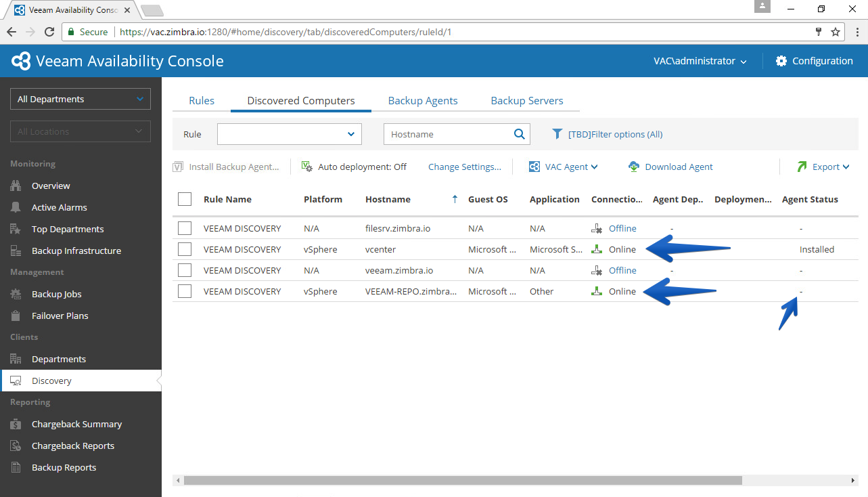Image resolution: width=868 pixels, height=497 pixels.
Task: Click the green Export arrow icon
Action: pos(802,167)
